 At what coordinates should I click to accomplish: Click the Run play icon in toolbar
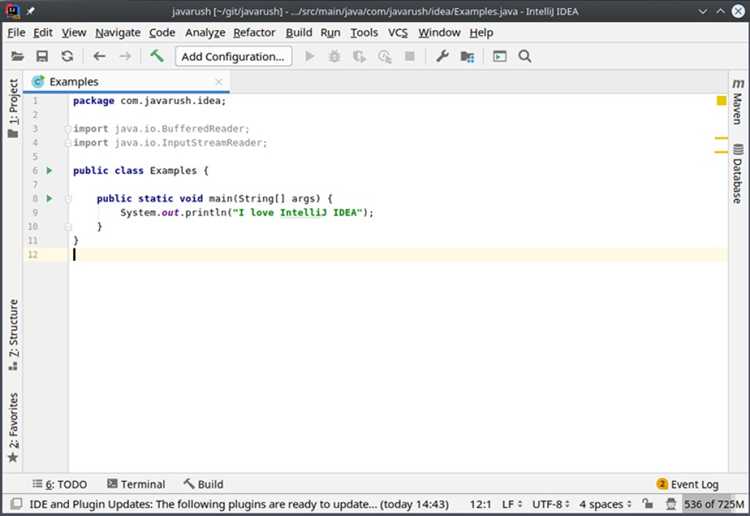(310, 56)
